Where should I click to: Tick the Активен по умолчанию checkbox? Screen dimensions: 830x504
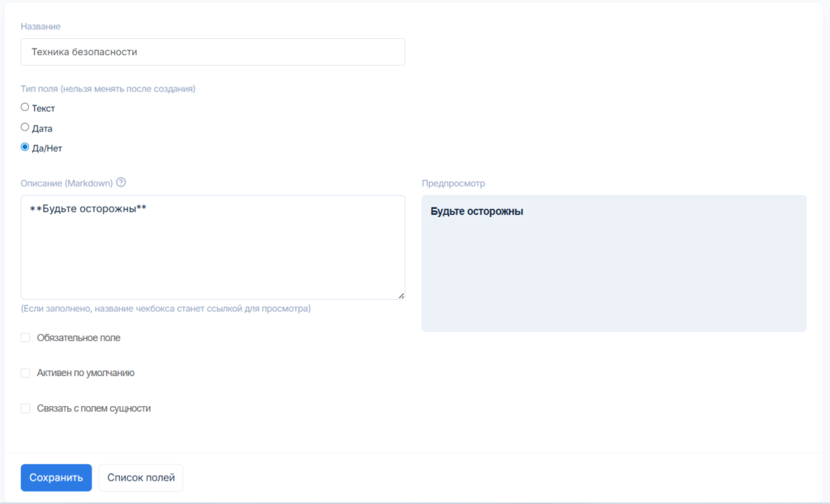[26, 374]
